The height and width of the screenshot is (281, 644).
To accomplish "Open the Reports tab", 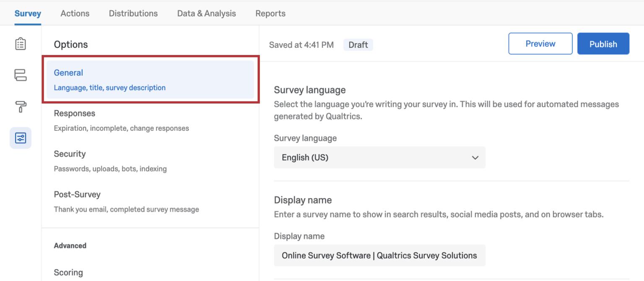I will tap(270, 13).
